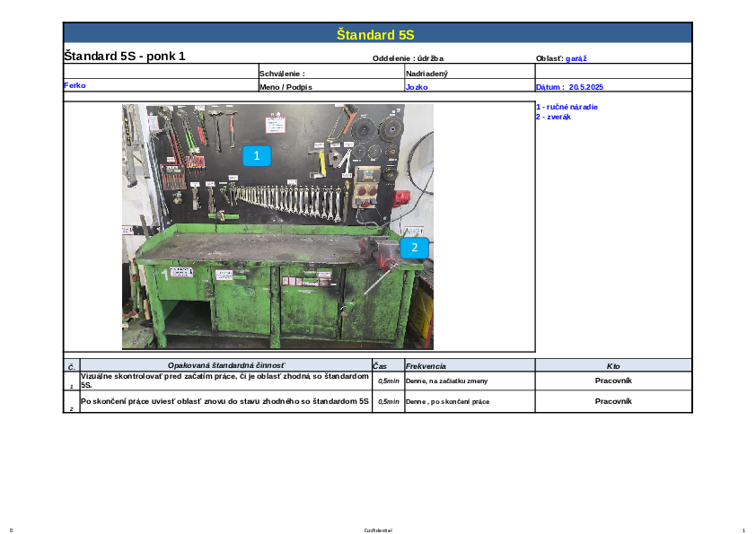This screenshot has width=756, height=534.
Task: Click the "garáž" area value
Action: 576,58
